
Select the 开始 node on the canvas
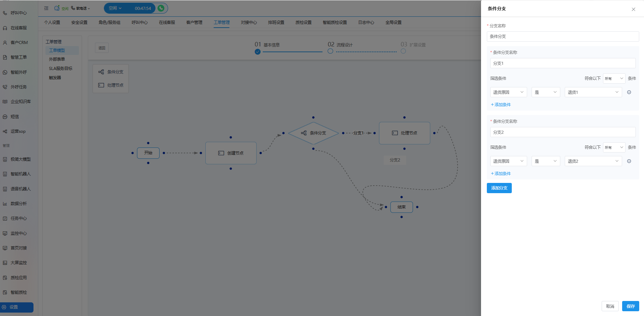148,153
